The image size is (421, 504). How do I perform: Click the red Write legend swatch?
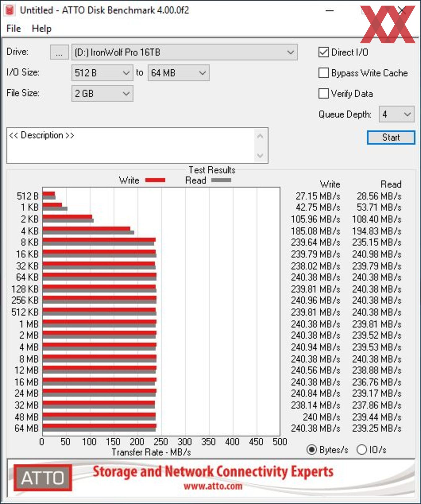pyautogui.click(x=155, y=180)
